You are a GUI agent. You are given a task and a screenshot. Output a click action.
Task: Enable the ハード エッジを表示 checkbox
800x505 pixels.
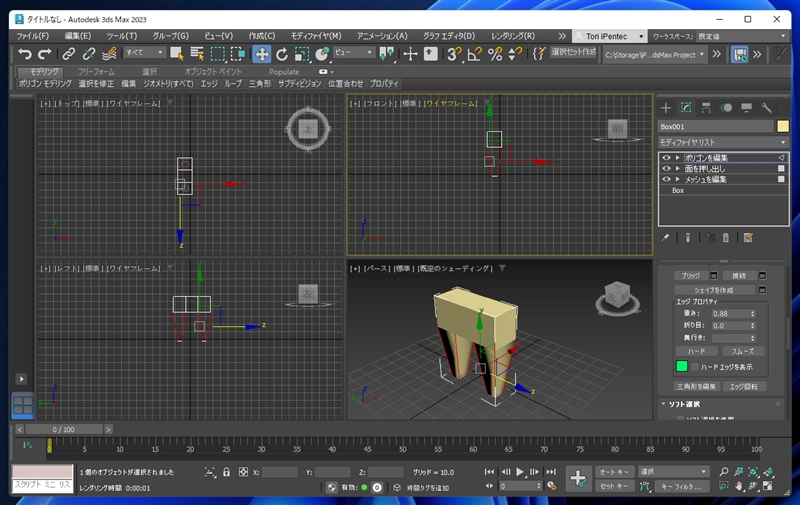[x=695, y=367]
